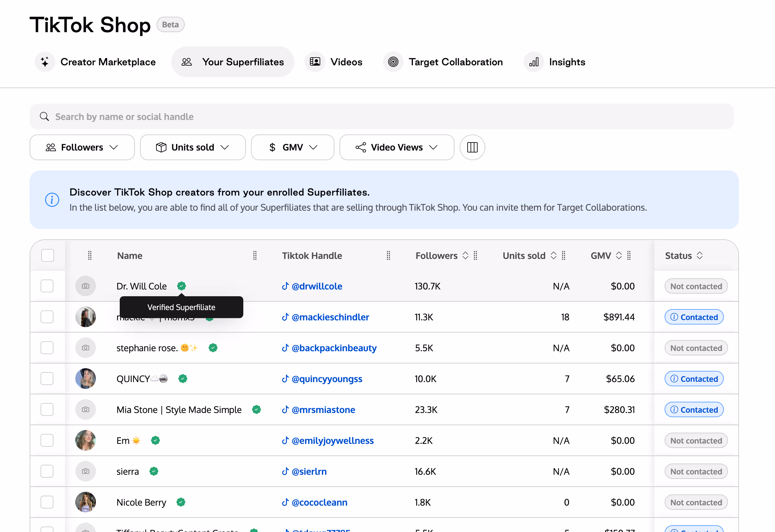The width and height of the screenshot is (775, 532).
Task: Click drag handle after Tiktok Handle column
Action: click(388, 255)
